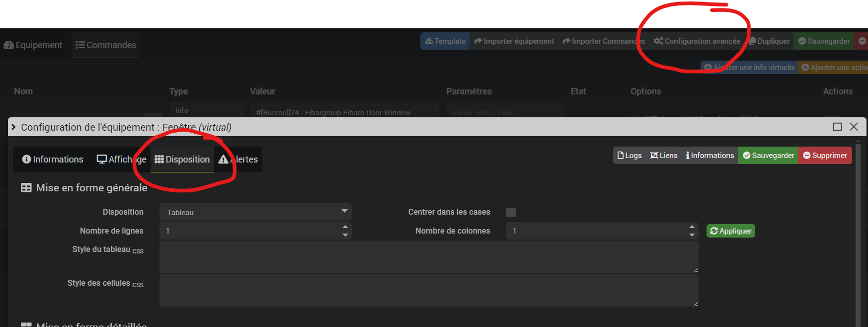Screen dimensions: 868x327
Task: Click the Informations button beside Liens
Action: 710,156
